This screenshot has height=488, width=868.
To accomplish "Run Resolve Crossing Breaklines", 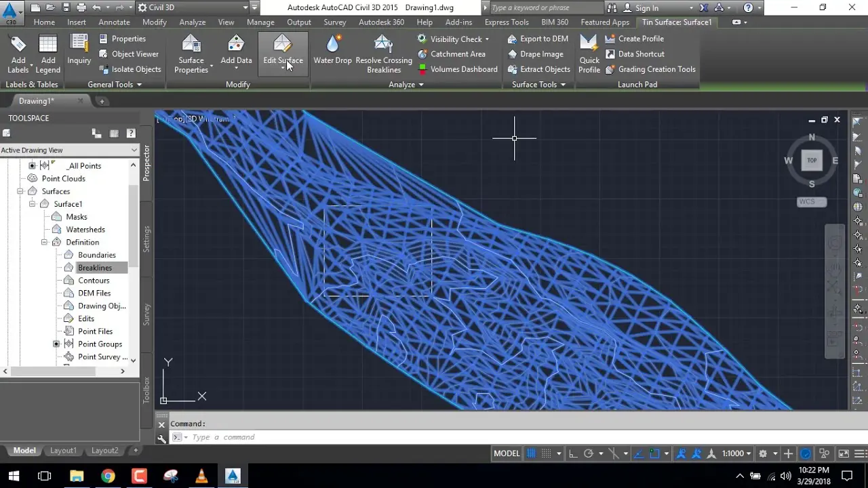I will 384,54.
